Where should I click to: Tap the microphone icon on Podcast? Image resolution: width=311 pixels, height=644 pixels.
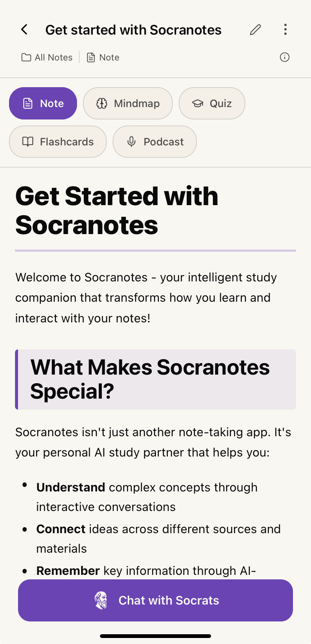[x=131, y=142]
